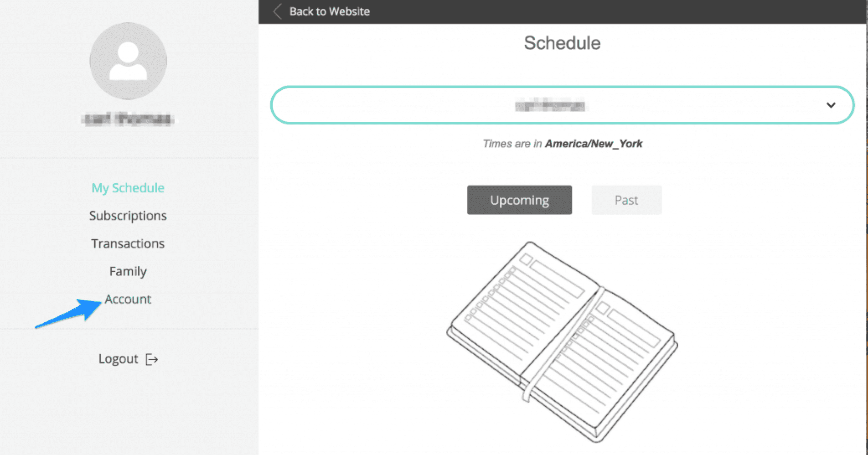The height and width of the screenshot is (455, 868).
Task: Open My Schedule in sidebar
Action: [x=128, y=188]
